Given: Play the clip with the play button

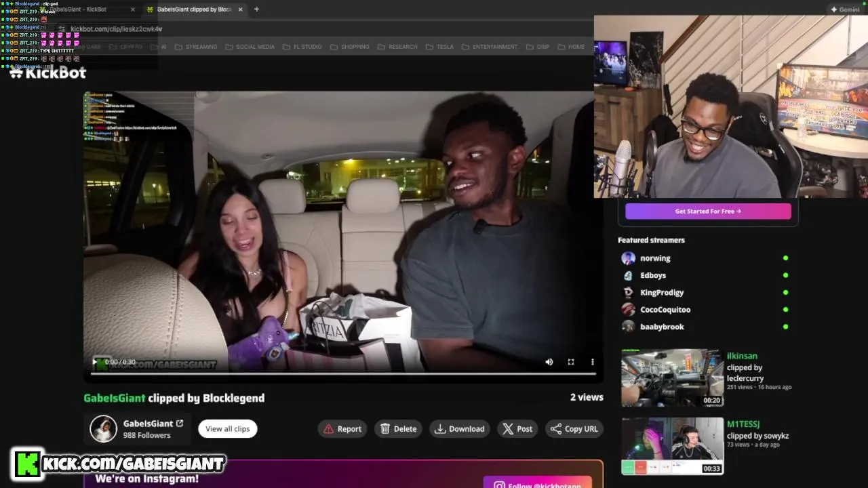Looking at the screenshot, I should coord(95,362).
